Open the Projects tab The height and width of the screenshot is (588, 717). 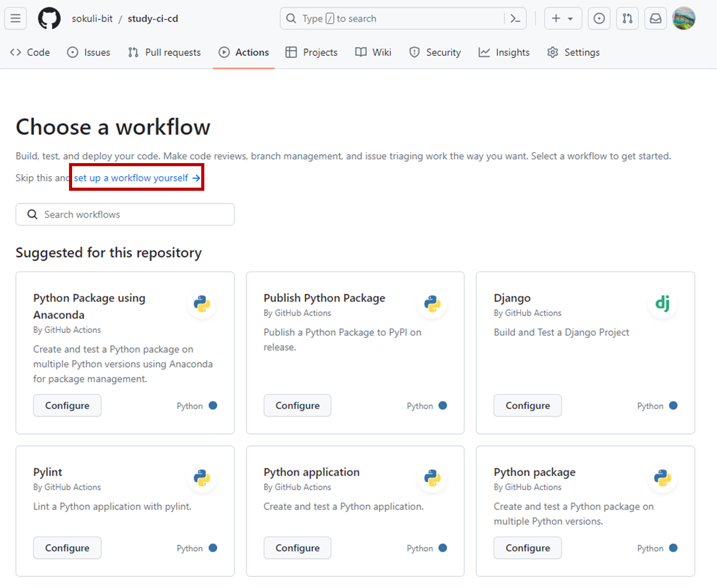point(311,52)
